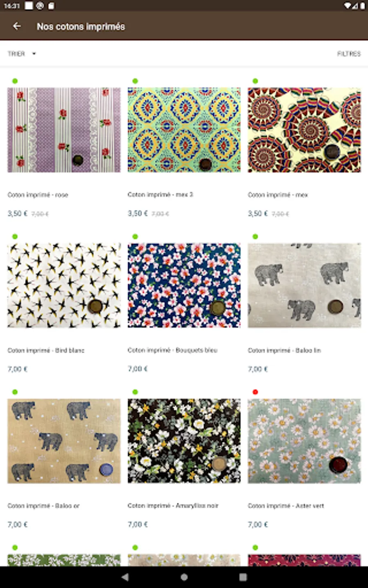Click the Coton imprimé - Amaryllis noir title
Viewport: 368px width, 588px height.
(x=173, y=506)
